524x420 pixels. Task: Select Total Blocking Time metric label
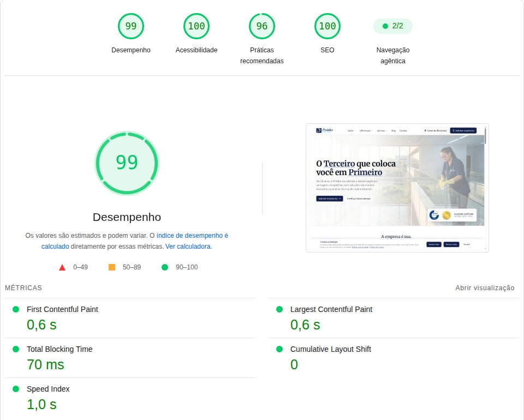59,349
